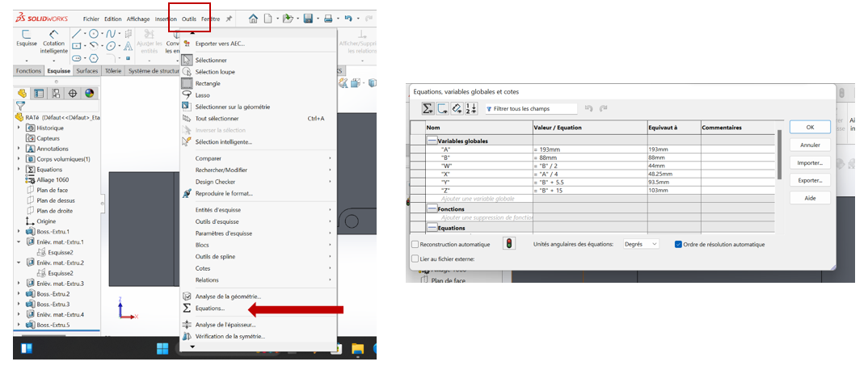Click the Save disk icon in top toolbar
Screen dimensions: 868x370
(x=308, y=18)
